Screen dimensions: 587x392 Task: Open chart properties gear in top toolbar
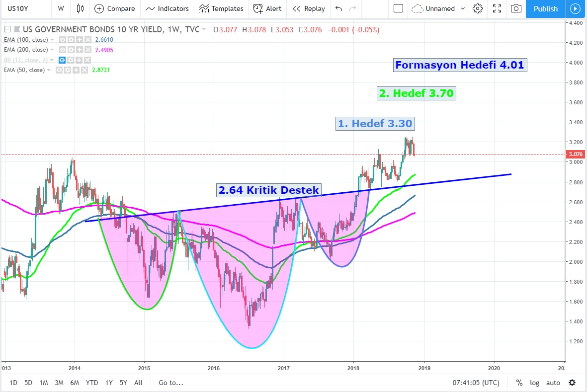tap(478, 8)
